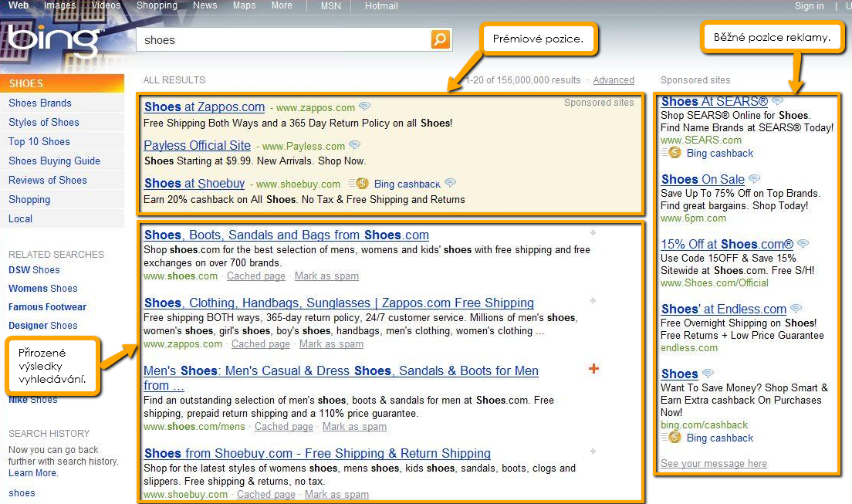852x504 pixels.
Task: Open Shoes, Boots, Sandals and Bags result
Action: click(286, 235)
